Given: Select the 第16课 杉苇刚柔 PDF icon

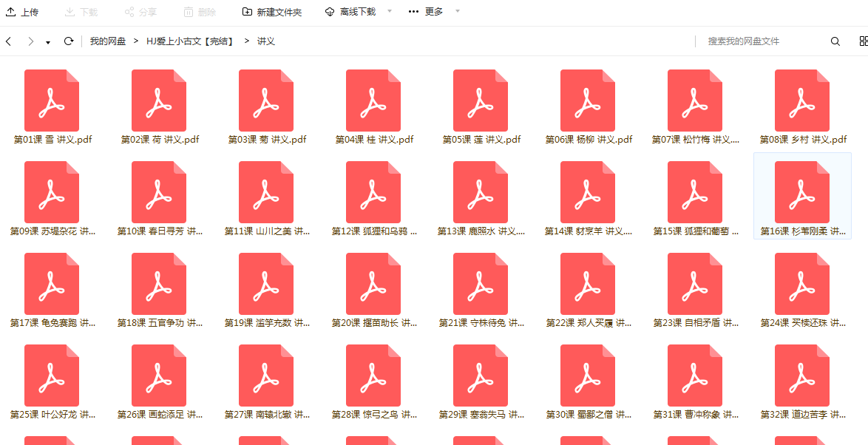Looking at the screenshot, I should (802, 193).
